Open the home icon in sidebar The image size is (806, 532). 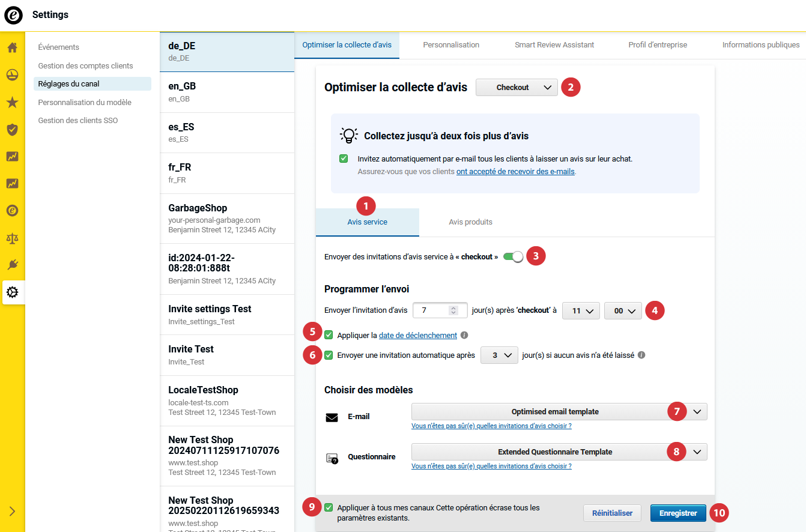12,47
